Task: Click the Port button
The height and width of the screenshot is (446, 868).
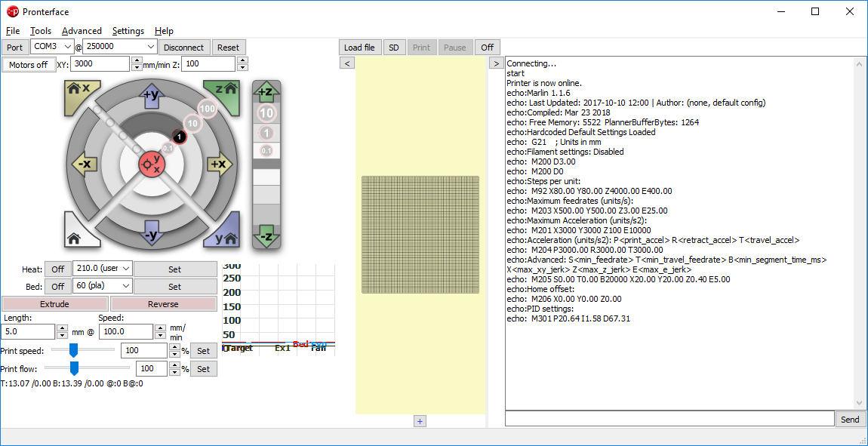Action: click(15, 48)
